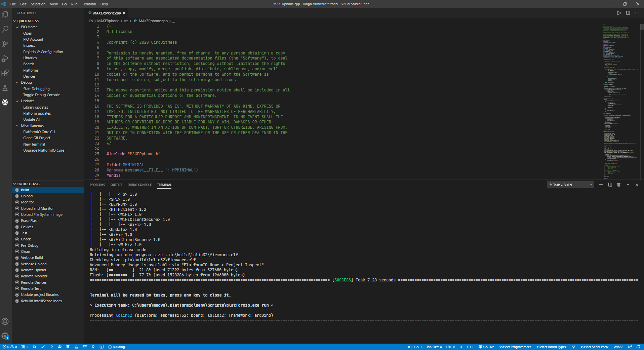This screenshot has height=350, width=644.
Task: Add a new terminal with plus icon
Action: coord(601,185)
